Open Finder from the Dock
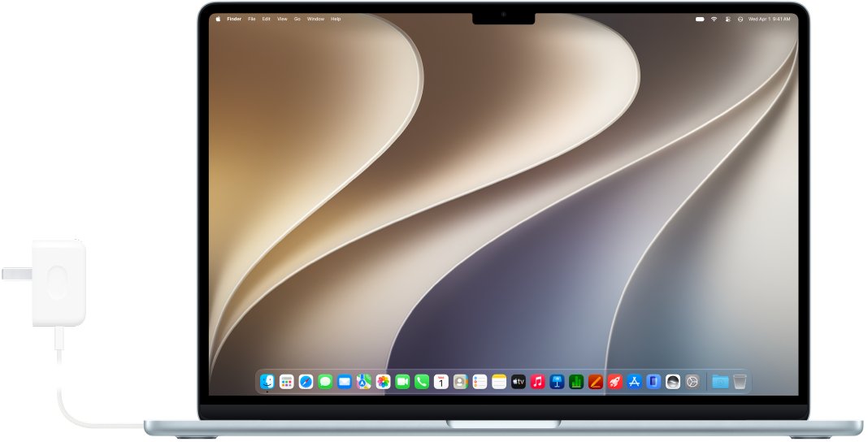 (267, 382)
